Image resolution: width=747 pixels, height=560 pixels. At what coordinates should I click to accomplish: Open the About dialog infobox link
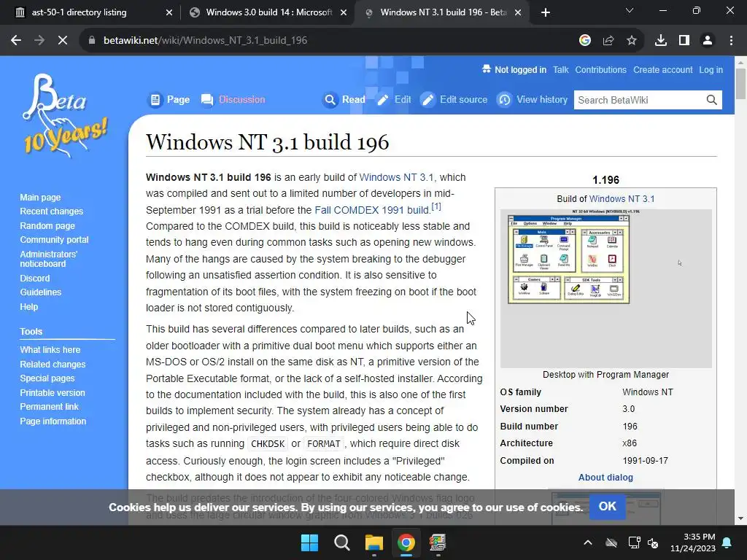(605, 477)
